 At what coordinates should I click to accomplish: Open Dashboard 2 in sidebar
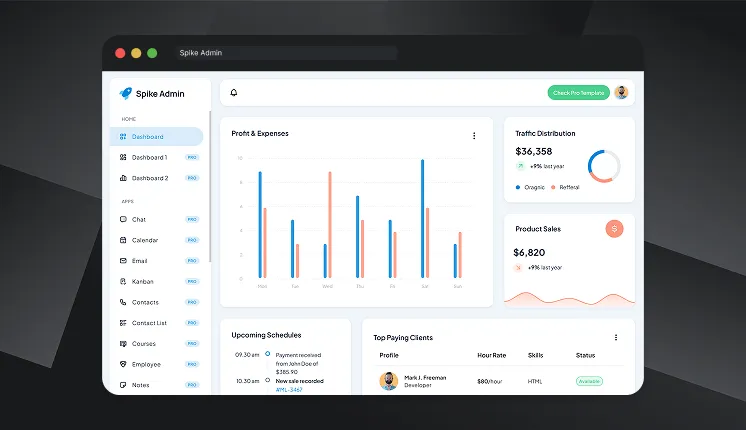coord(149,178)
